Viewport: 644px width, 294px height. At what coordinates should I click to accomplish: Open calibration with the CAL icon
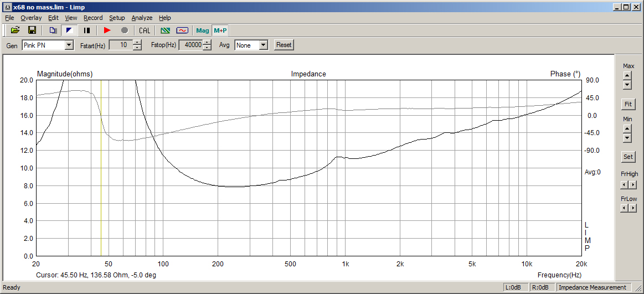click(x=145, y=30)
